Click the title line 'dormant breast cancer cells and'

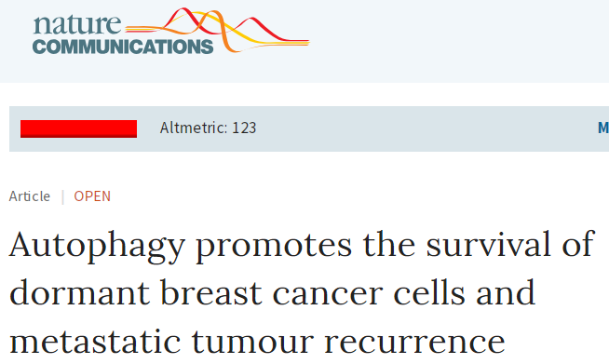coord(272,293)
